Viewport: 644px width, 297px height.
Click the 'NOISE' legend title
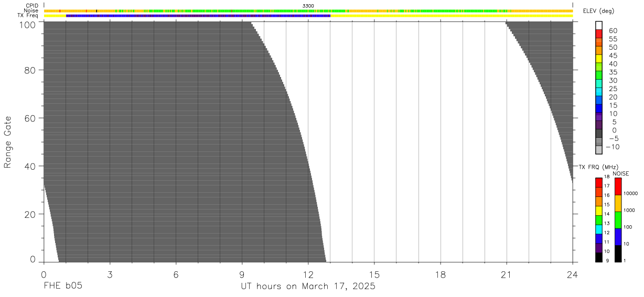coord(621,173)
